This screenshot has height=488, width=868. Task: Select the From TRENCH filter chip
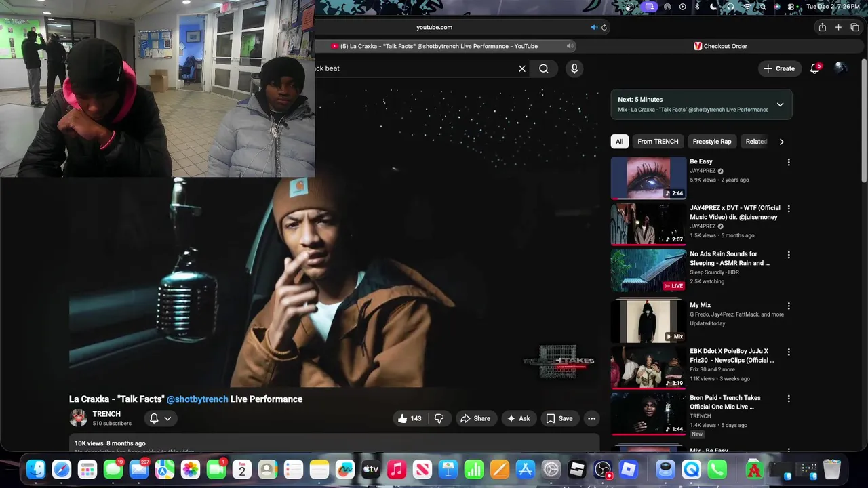click(658, 142)
